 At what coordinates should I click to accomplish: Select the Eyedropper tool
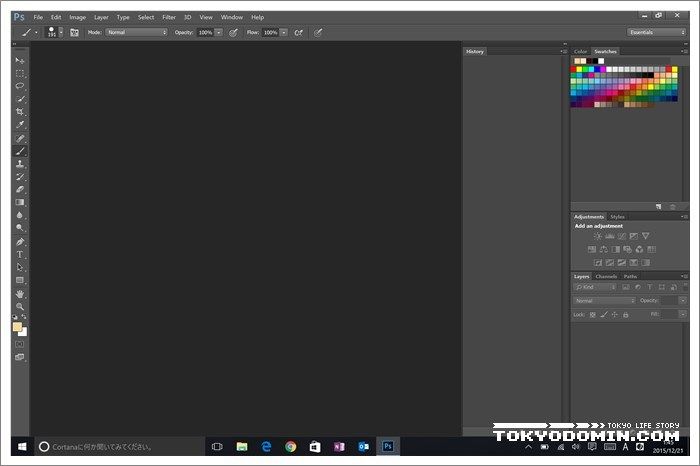coord(20,125)
